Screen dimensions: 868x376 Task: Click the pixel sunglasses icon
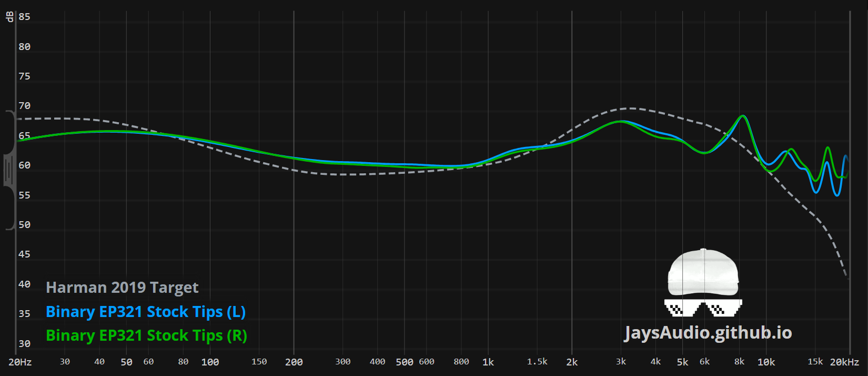point(703,308)
